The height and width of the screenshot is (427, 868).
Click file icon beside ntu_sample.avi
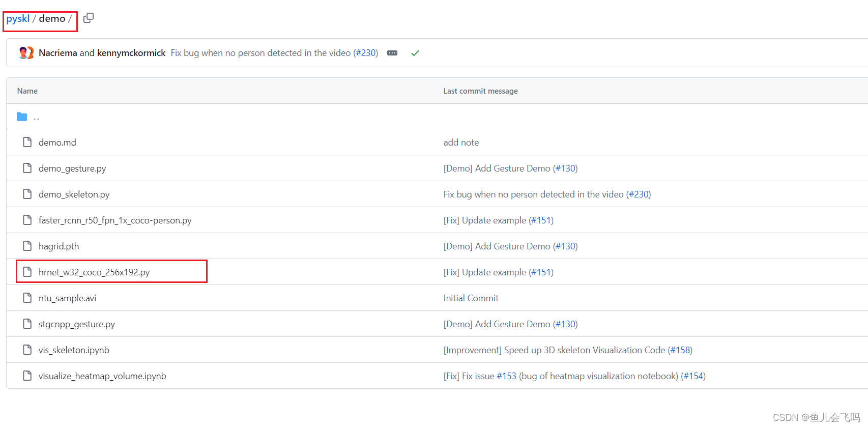point(27,298)
